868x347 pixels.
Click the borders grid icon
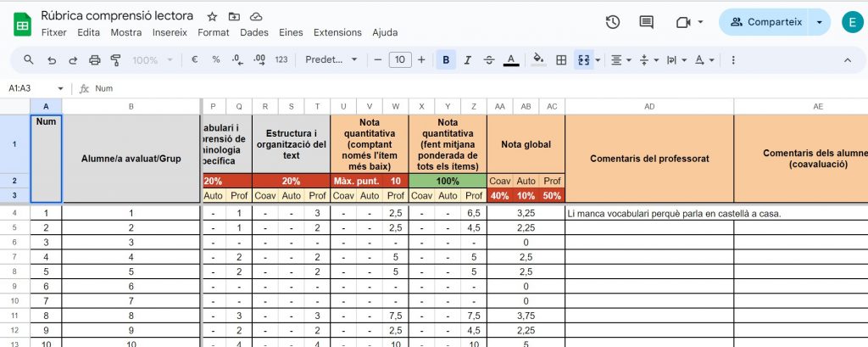[x=560, y=60]
